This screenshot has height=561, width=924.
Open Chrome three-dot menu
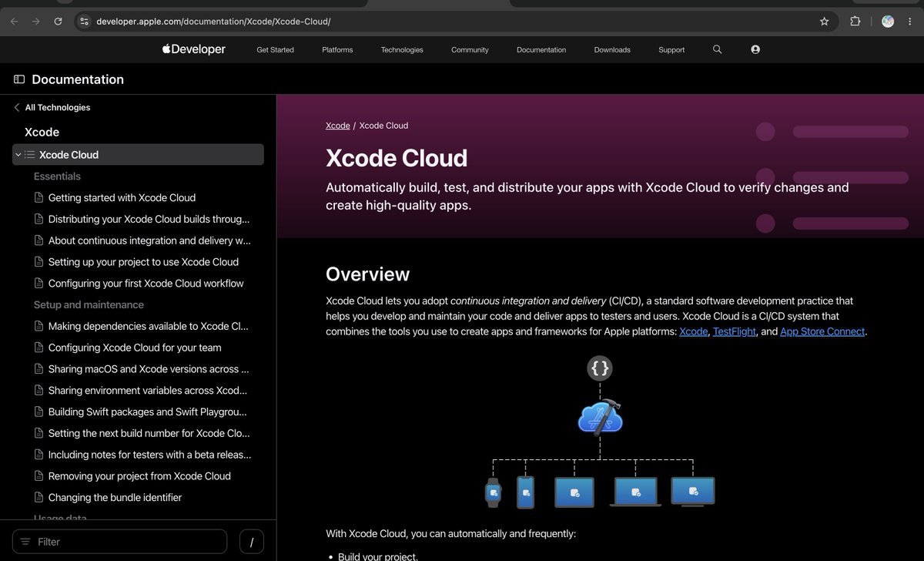pyautogui.click(x=909, y=22)
